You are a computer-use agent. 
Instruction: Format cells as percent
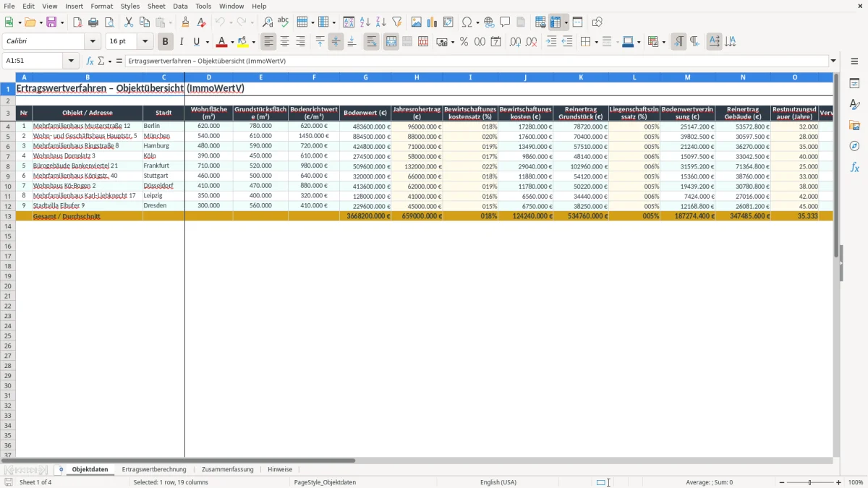(464, 42)
